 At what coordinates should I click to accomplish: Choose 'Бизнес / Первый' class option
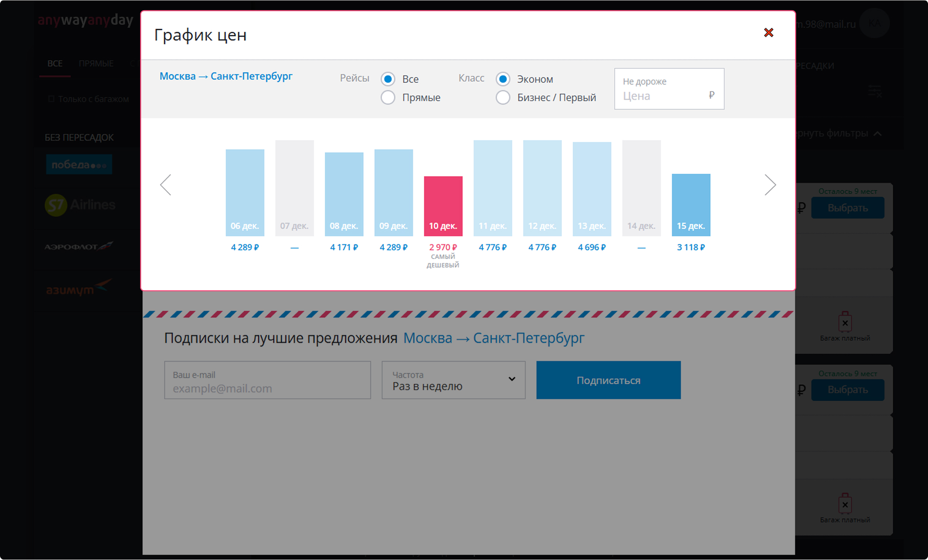503,98
